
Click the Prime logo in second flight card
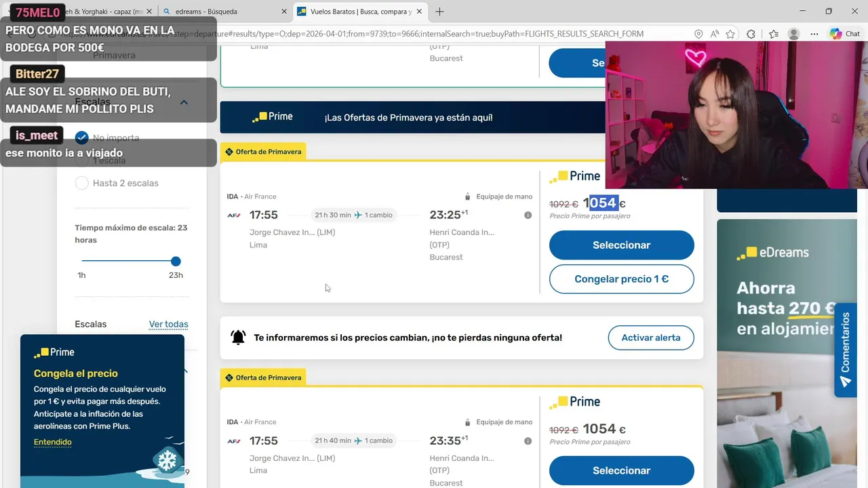point(574,402)
